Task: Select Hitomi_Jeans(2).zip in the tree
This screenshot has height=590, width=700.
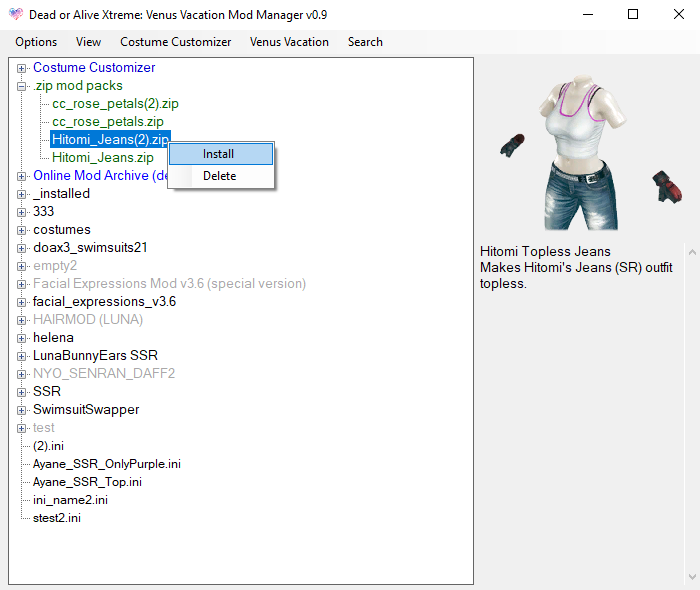Action: (110, 139)
